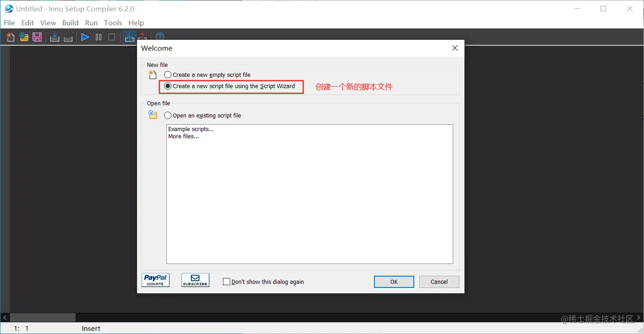Click the Pause toolbar icon

tap(99, 37)
